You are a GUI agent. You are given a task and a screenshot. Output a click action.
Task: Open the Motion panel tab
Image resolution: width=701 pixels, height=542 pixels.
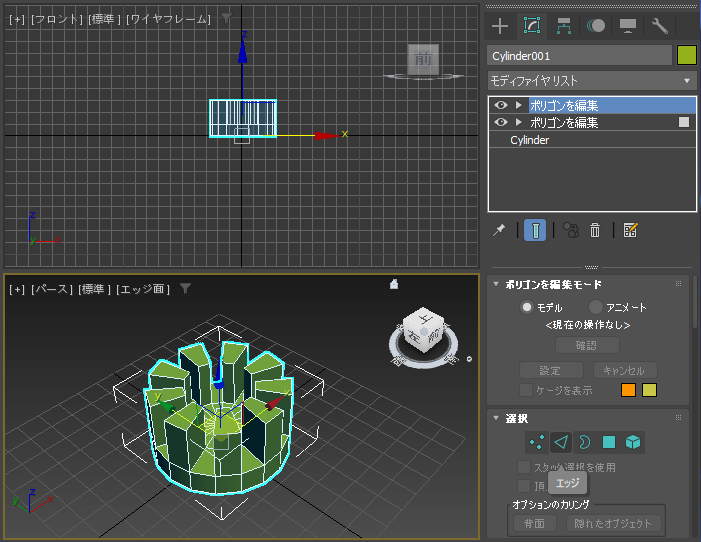[x=596, y=26]
